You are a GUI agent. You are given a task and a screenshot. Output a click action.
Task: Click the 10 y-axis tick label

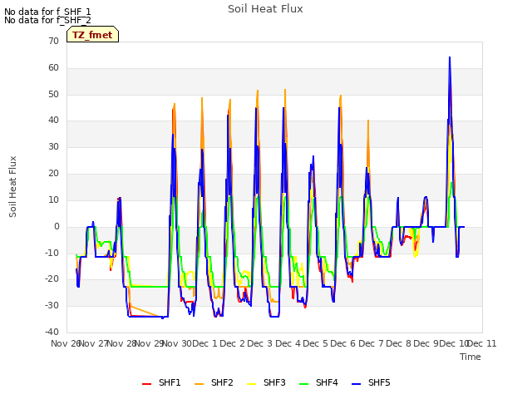coord(53,199)
